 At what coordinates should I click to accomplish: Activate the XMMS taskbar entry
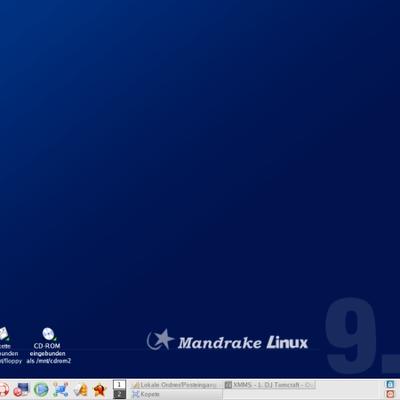pos(269,385)
